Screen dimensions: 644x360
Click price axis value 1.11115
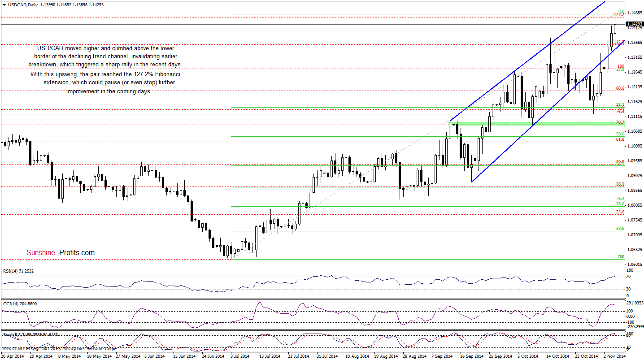coord(634,117)
